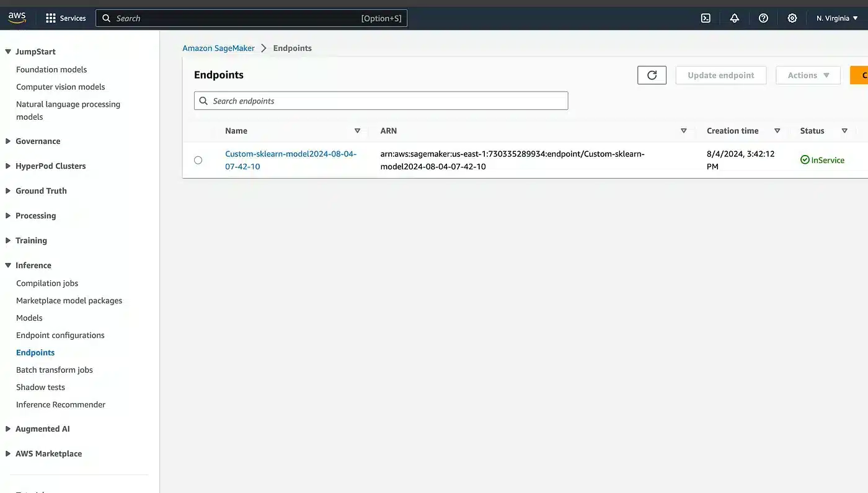Select Endpoints in the sidebar

pyautogui.click(x=35, y=353)
